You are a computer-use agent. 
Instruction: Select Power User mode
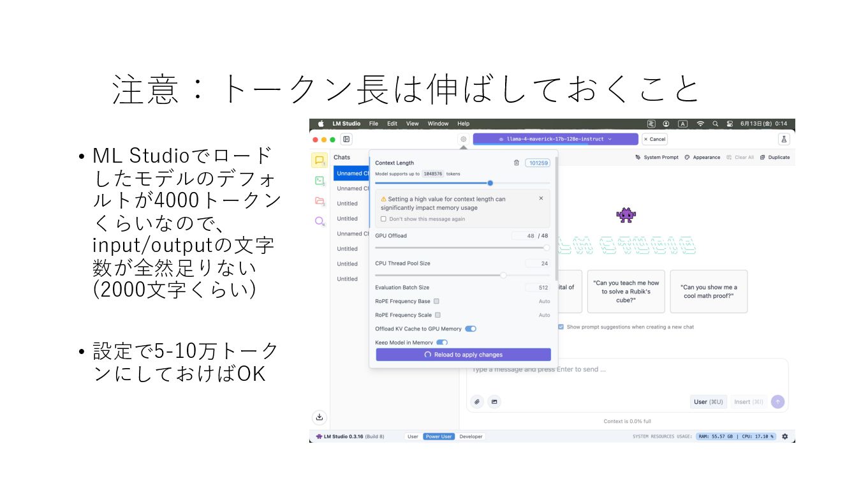(x=439, y=436)
